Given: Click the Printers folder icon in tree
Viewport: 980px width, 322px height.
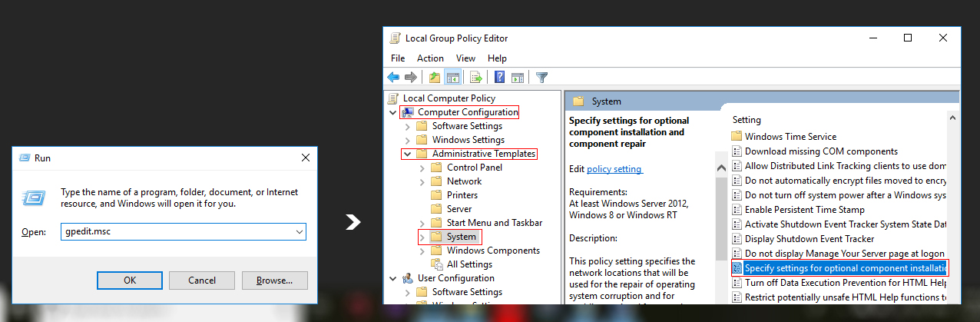Looking at the screenshot, I should [x=436, y=195].
